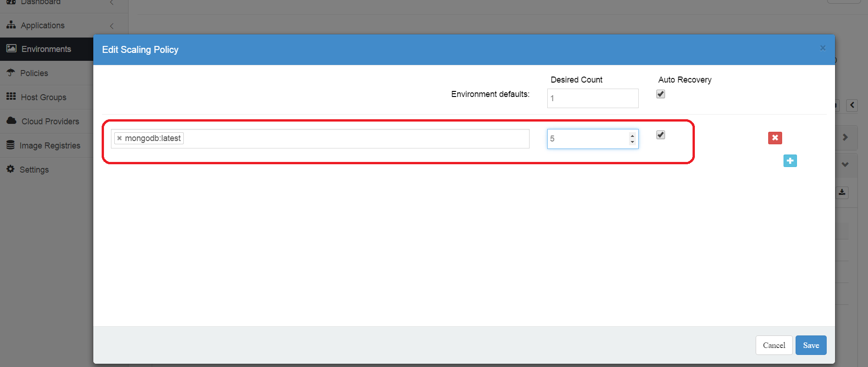Close the Edit Scaling Policy dialog

823,48
